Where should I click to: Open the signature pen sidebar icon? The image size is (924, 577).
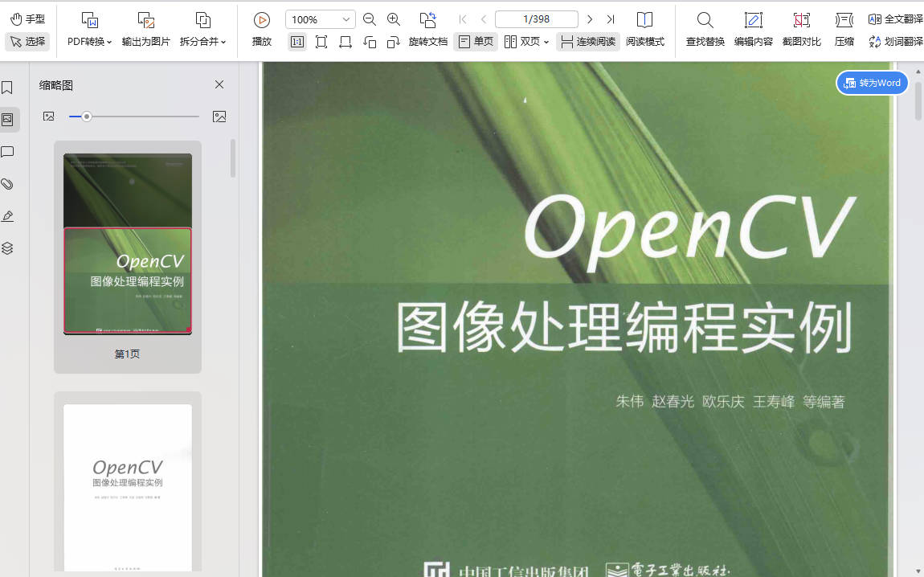pyautogui.click(x=7, y=216)
